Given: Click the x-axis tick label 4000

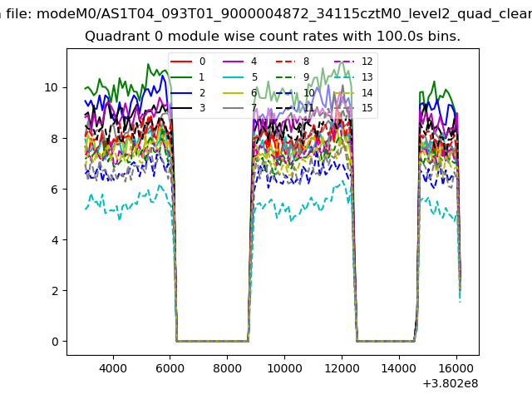Looking at the screenshot, I should coord(113,367).
